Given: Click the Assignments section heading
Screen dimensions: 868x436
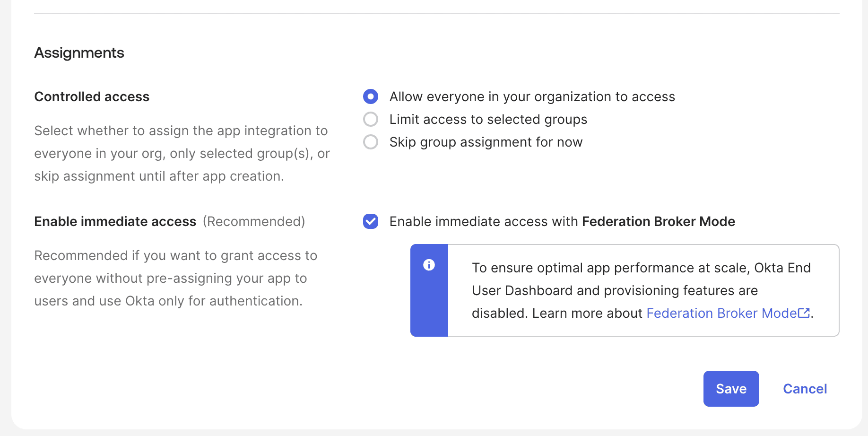Looking at the screenshot, I should [78, 52].
